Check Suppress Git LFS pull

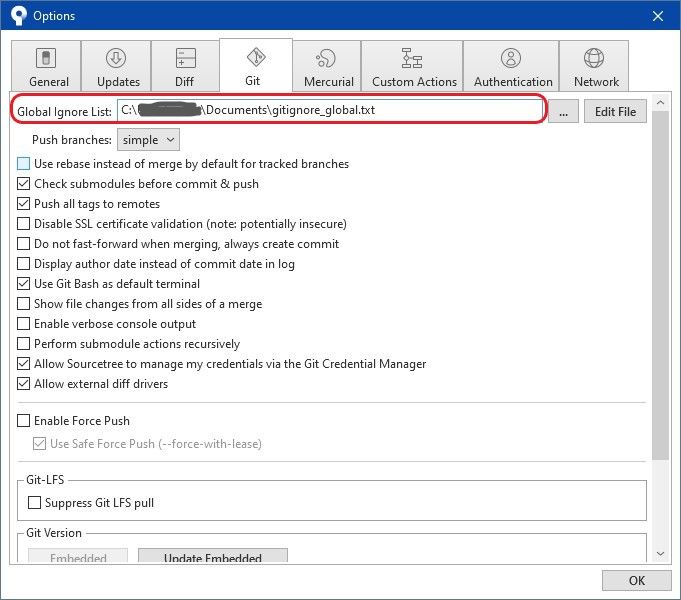[34, 503]
